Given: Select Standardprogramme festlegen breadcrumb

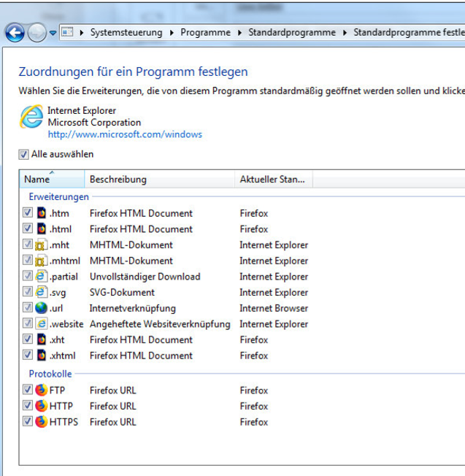Looking at the screenshot, I should pyautogui.click(x=409, y=32).
